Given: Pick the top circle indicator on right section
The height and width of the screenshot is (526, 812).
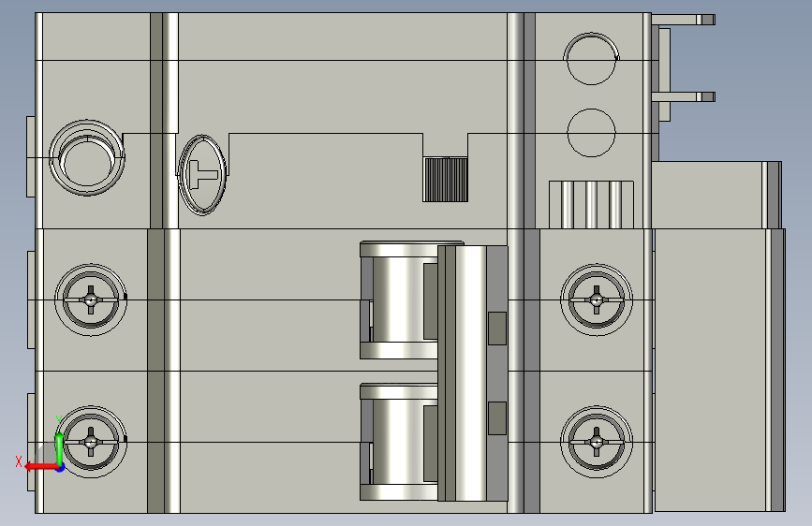Looking at the screenshot, I should (x=591, y=59).
